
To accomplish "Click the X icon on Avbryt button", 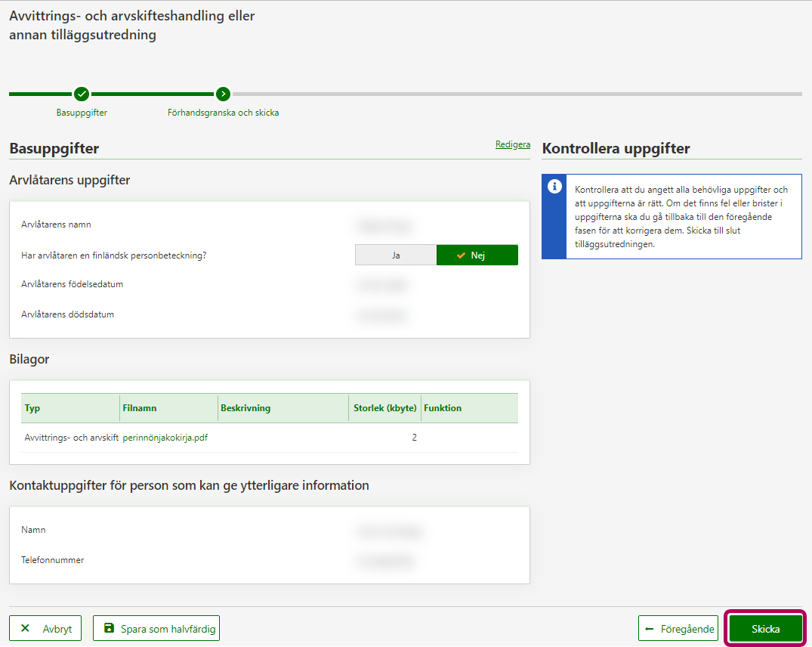I will pos(26,628).
